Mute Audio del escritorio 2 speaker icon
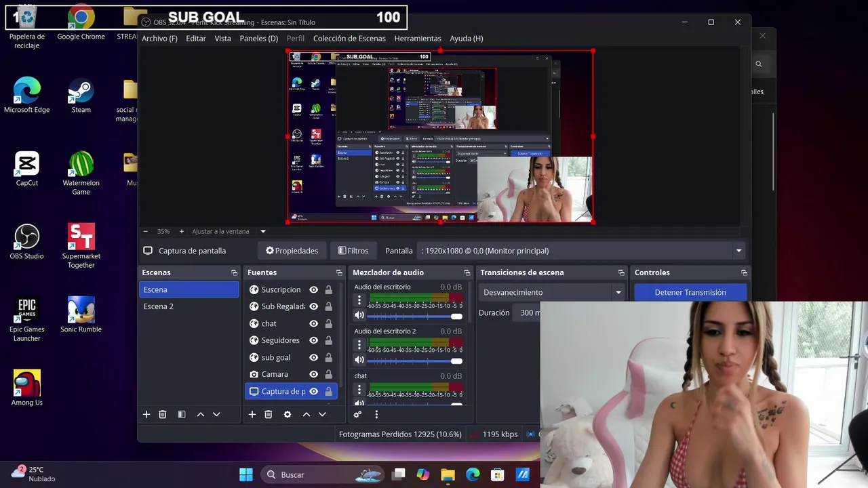This screenshot has width=868, height=488. point(359,360)
